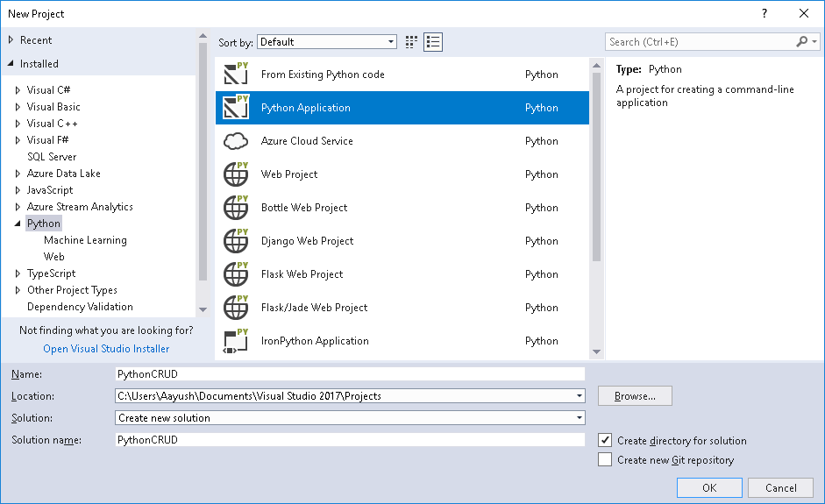This screenshot has width=825, height=504.
Task: Expand the Azure Data Lake node
Action: click(18, 174)
